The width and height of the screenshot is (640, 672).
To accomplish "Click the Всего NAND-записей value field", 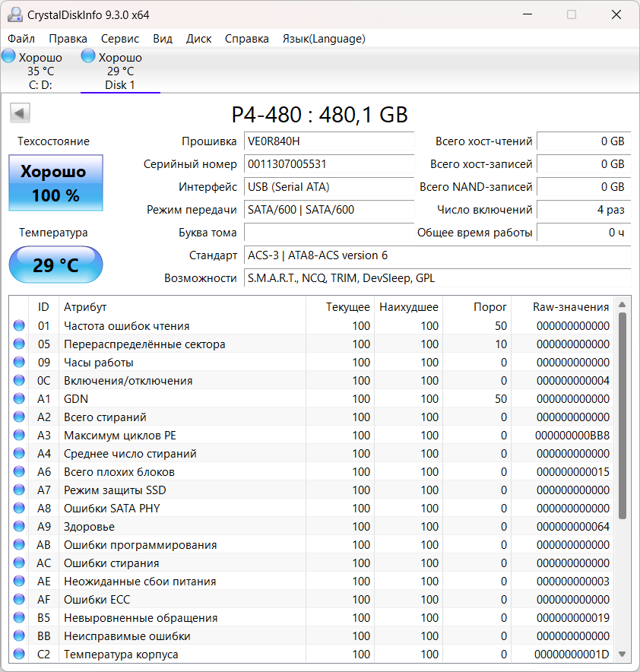I will point(584,187).
